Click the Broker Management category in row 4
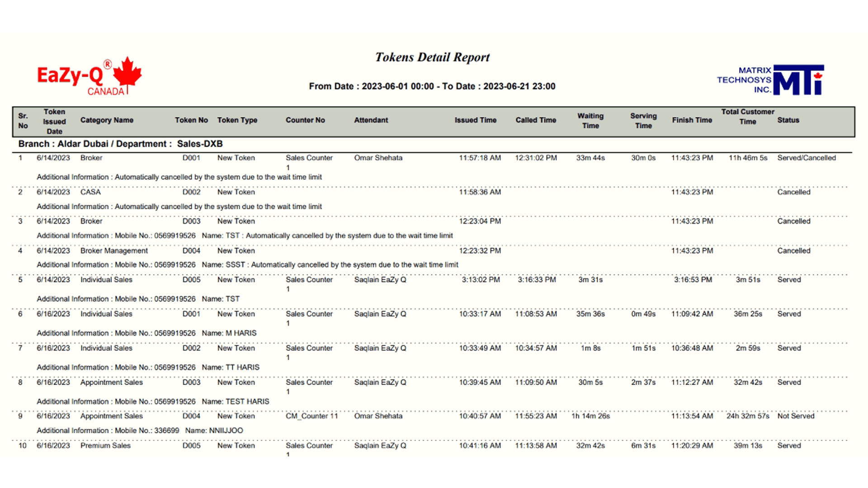The width and height of the screenshot is (868, 488). coord(114,251)
